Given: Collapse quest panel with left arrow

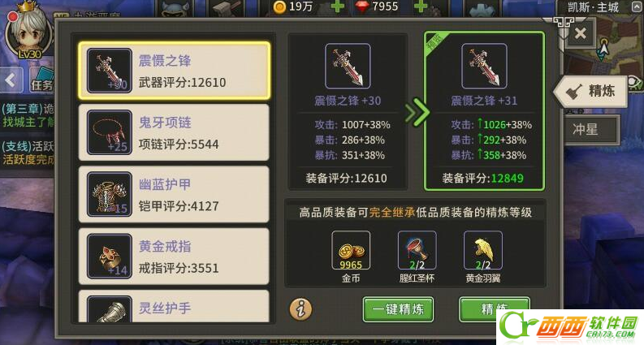Looking at the screenshot, I should (x=11, y=80).
